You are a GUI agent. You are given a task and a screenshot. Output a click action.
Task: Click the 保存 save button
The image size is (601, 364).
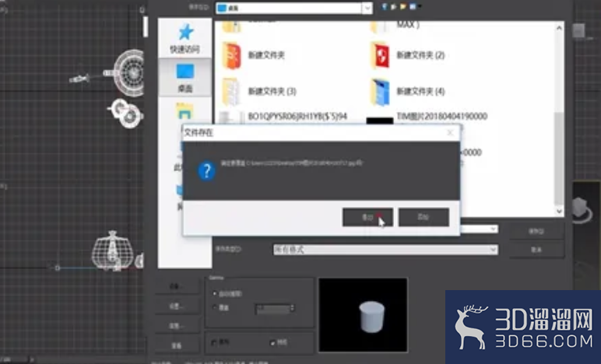(536, 231)
